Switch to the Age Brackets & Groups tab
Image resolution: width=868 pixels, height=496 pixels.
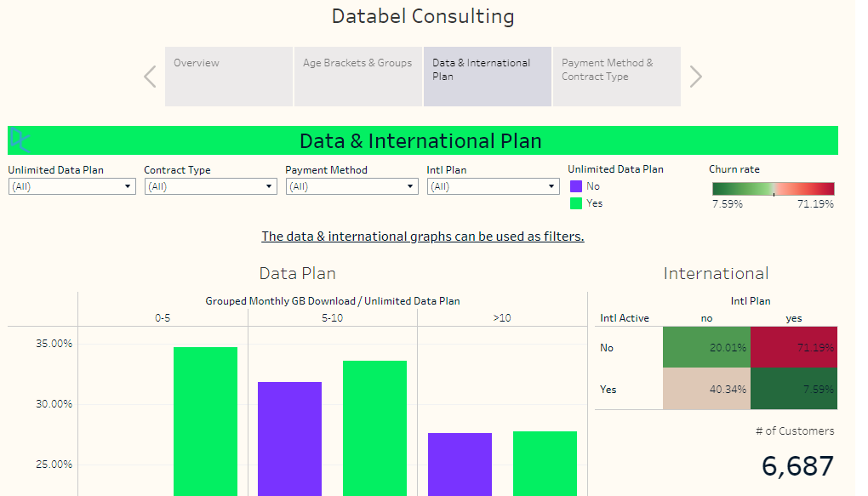357,76
